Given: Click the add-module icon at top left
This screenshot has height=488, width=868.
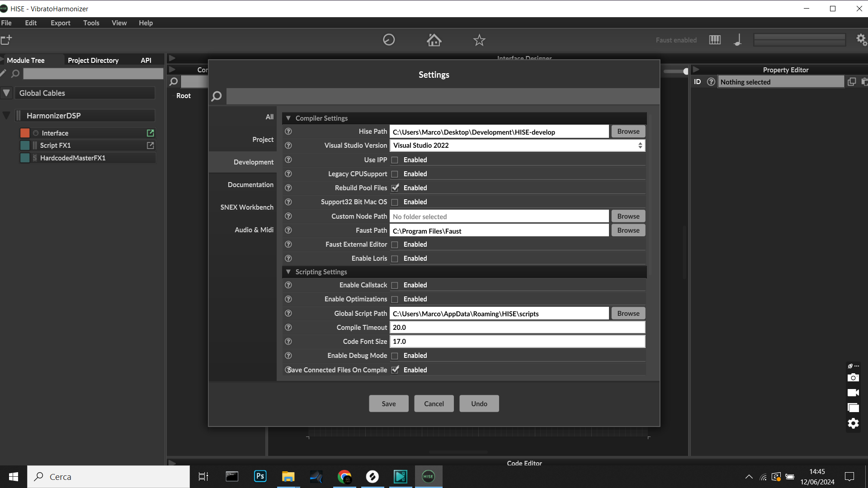Looking at the screenshot, I should click(x=6, y=40).
